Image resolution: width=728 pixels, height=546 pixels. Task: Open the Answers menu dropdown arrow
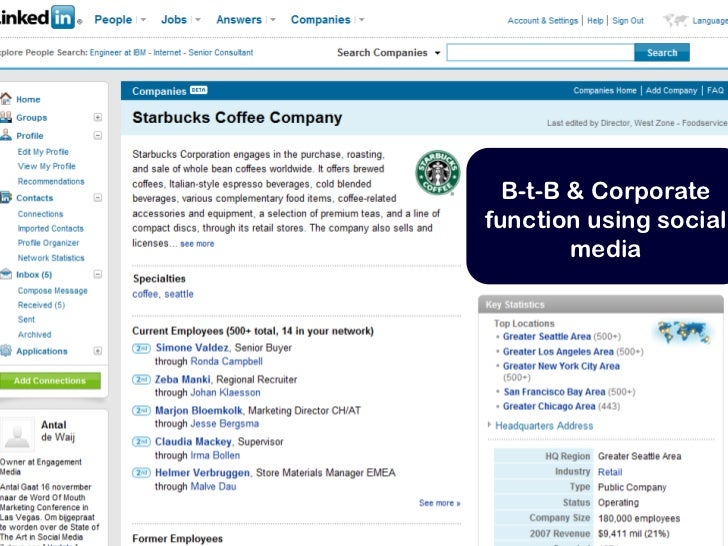(x=273, y=20)
